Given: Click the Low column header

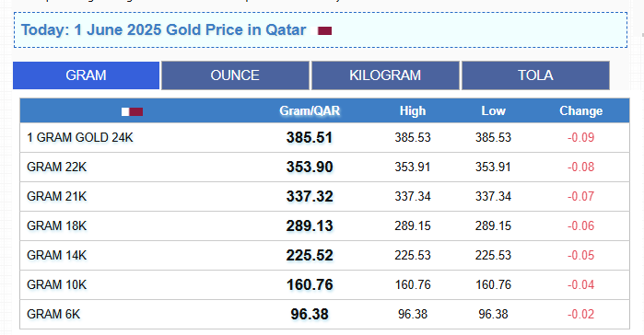Looking at the screenshot, I should (x=493, y=111).
